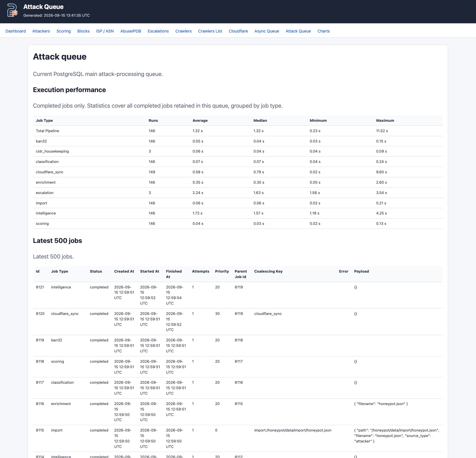Open the Crawlers List page
476x458 pixels.
(210, 31)
